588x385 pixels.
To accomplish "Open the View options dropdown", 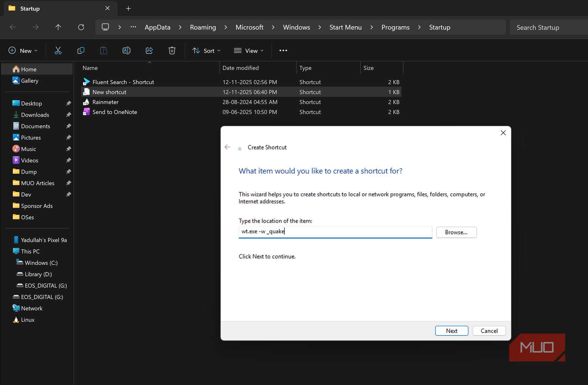I will [248, 50].
